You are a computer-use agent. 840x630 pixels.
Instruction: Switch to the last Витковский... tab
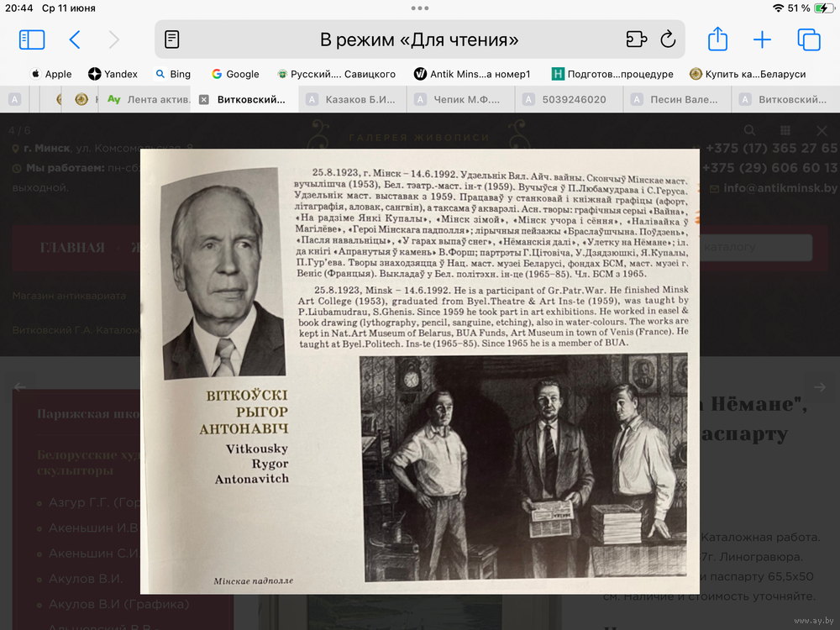(x=786, y=100)
